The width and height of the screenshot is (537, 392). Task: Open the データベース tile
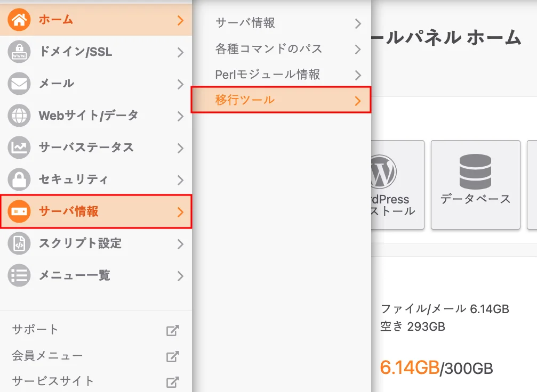click(475, 185)
